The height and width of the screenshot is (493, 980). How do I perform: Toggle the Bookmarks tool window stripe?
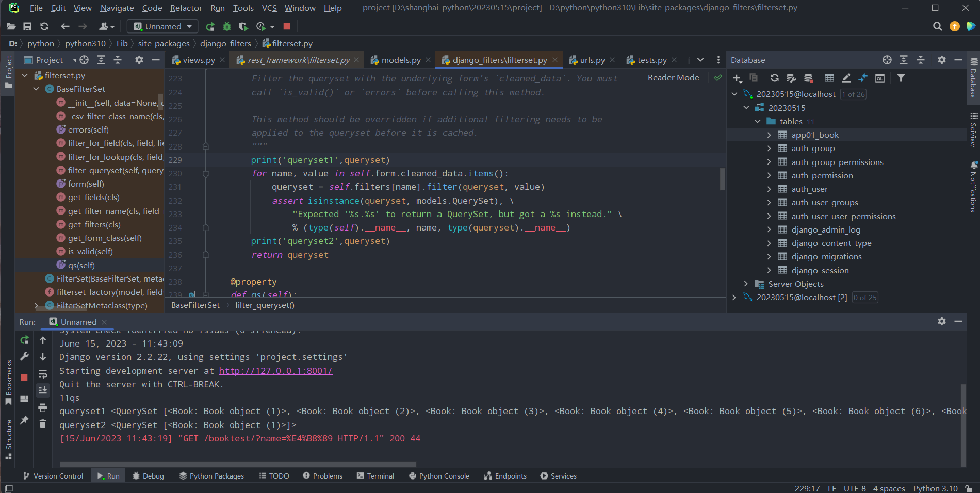click(8, 382)
